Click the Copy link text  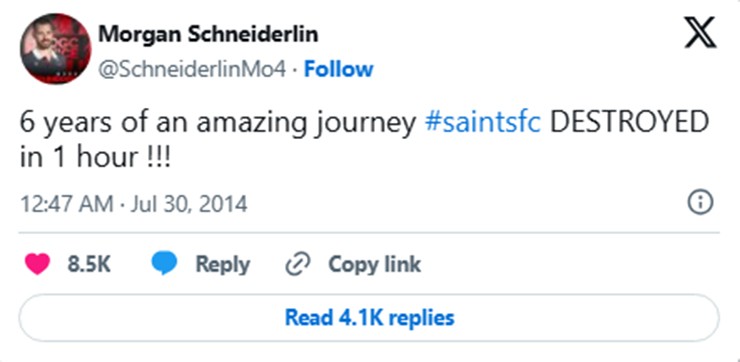coord(374,264)
